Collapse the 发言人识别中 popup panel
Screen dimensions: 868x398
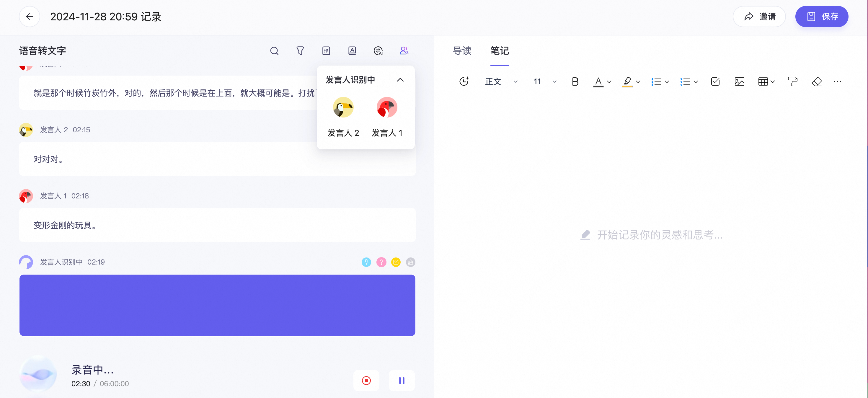[x=400, y=80]
